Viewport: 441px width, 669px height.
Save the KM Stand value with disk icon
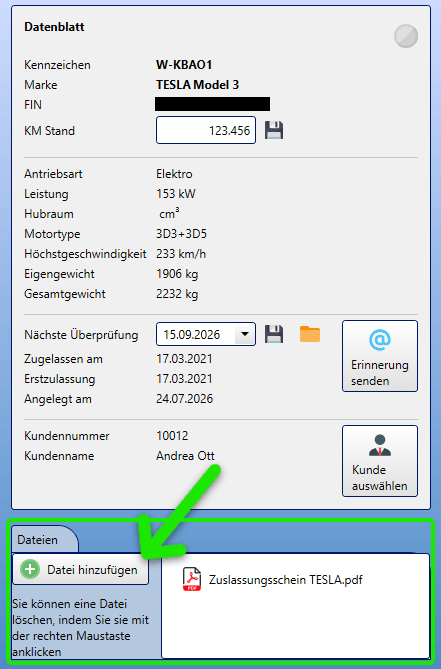274,130
